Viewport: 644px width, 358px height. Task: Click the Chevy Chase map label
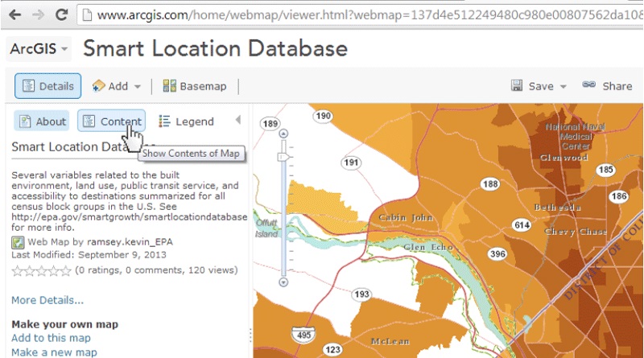pos(576,232)
